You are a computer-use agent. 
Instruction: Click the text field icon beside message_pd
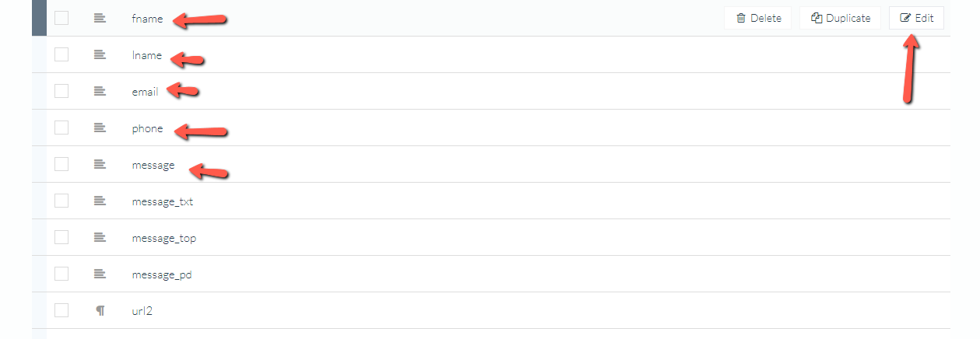coord(100,274)
